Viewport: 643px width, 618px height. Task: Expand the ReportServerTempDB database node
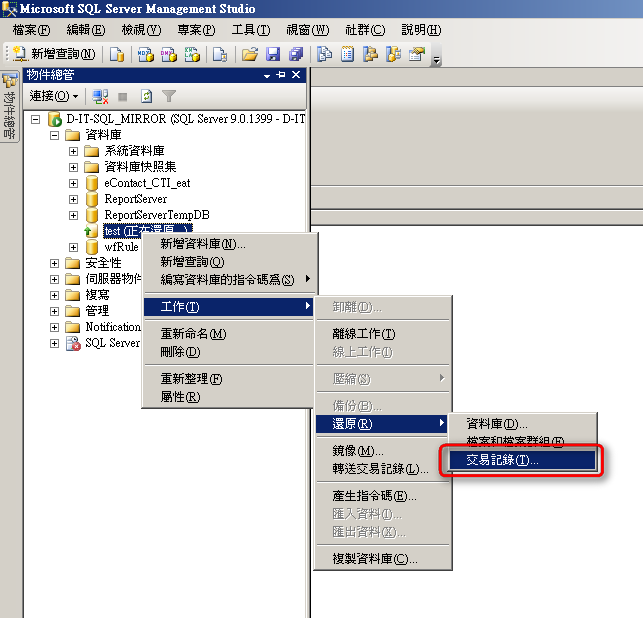coord(73,215)
